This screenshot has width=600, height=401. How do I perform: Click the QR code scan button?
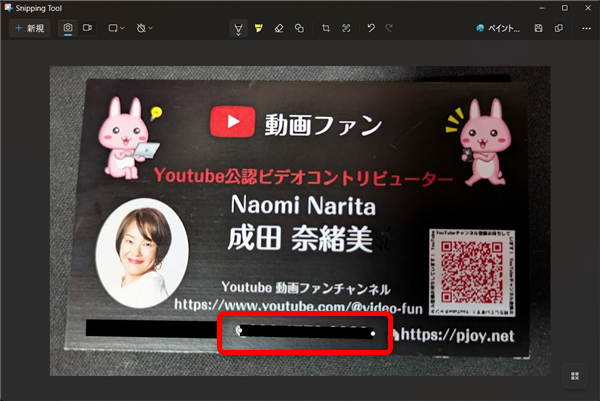coord(575,376)
